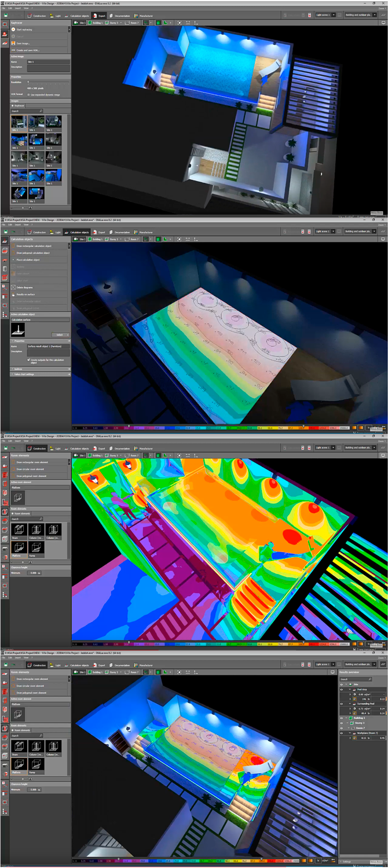This screenshot has width=388, height=868.
Task: Select the first Site 1 raytracer thumbnail
Action: point(19,122)
